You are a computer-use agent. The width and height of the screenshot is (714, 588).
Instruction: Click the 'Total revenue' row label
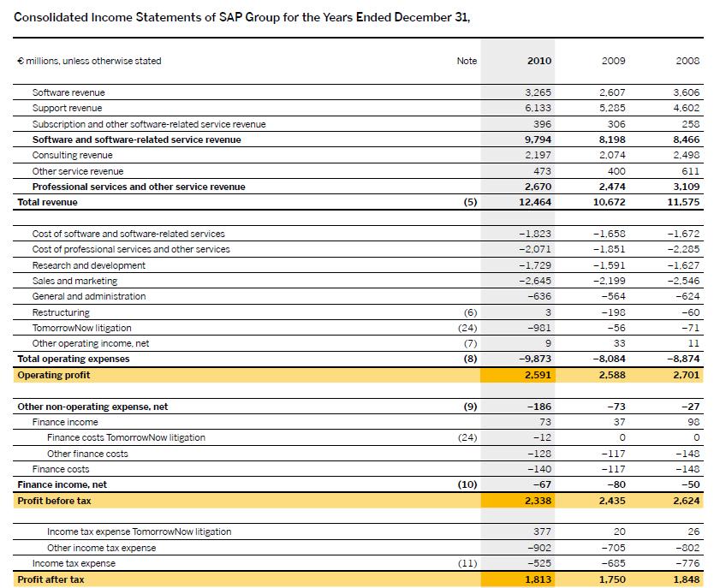coord(47,202)
